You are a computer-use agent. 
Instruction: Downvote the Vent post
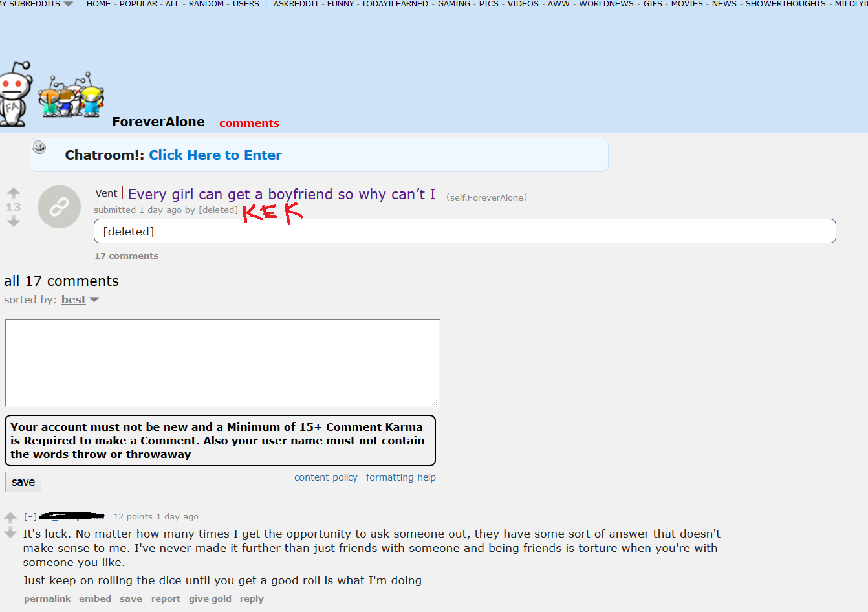(14, 221)
